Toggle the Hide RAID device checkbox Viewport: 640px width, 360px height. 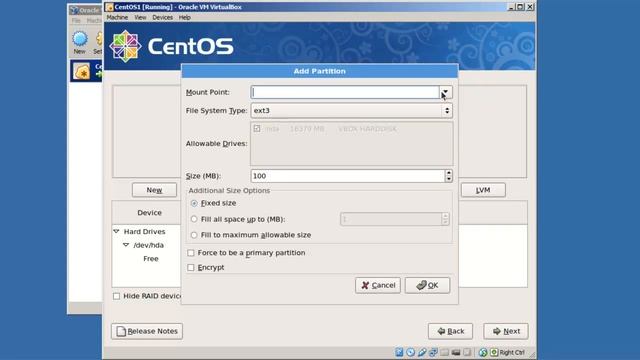tap(116, 296)
